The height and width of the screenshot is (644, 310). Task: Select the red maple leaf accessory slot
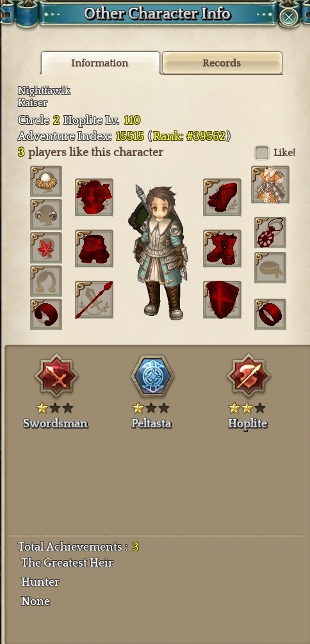pos(46,247)
